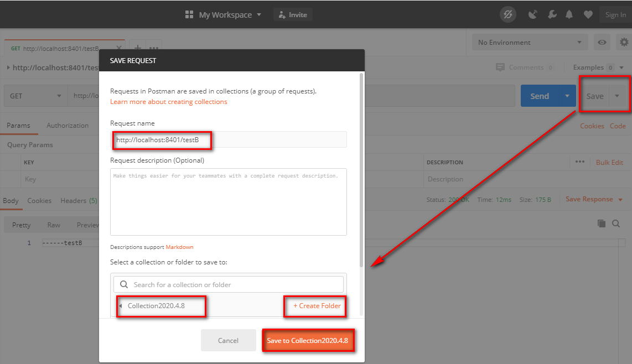Click response time 12ms value
The width and height of the screenshot is (632, 364).
coord(504,200)
